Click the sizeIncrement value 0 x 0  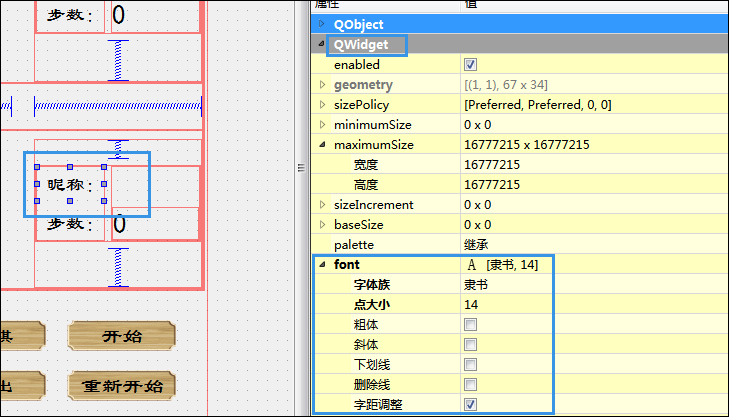point(477,204)
